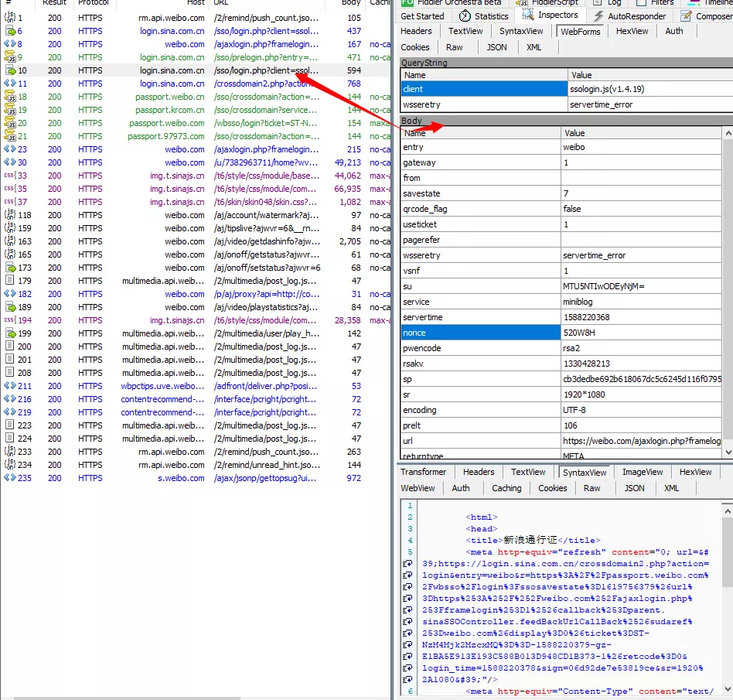Click the script icon of session 21
733x700 pixels.
coord(9,136)
